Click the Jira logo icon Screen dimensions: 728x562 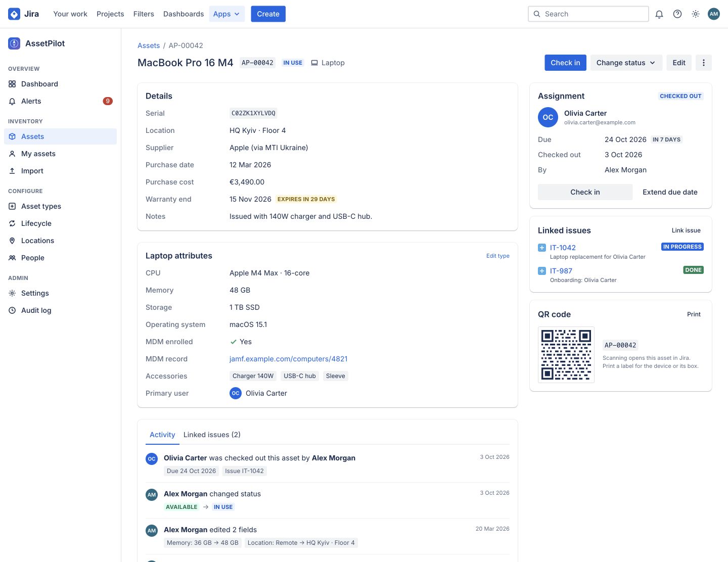tap(14, 14)
